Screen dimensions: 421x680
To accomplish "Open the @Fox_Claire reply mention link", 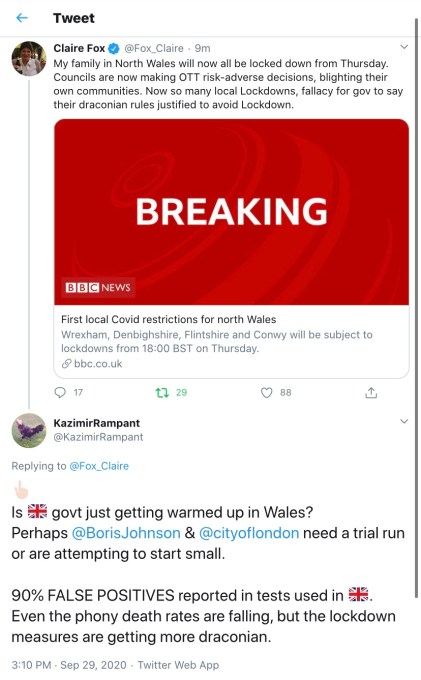I will pyautogui.click(x=99, y=466).
